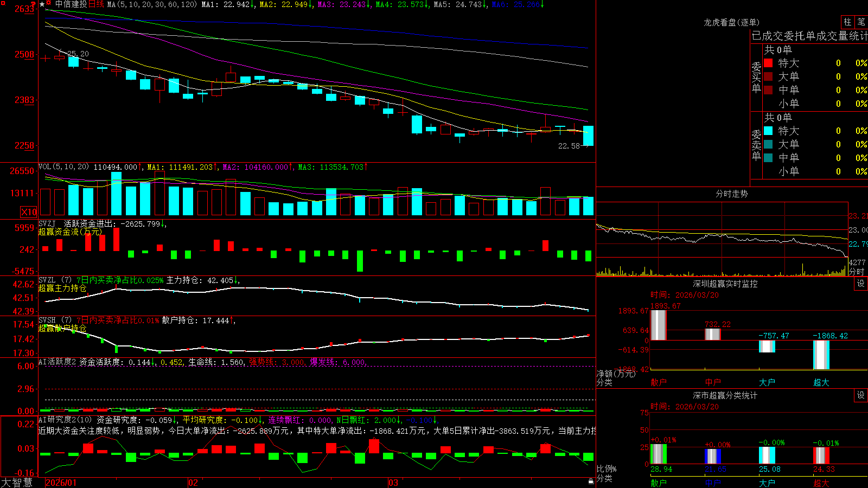The width and height of the screenshot is (868, 488).
Task: Click the 2026/01 date marker on the timeline
Action: [61, 483]
